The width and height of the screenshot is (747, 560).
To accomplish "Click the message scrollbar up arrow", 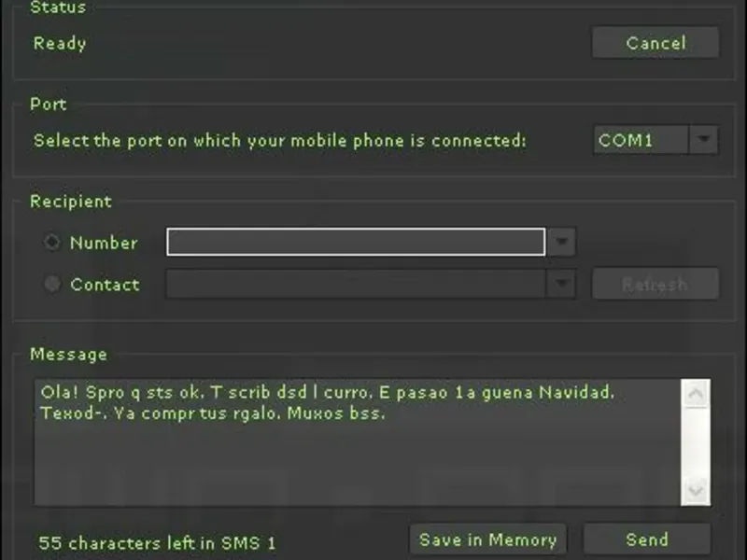I will 697,394.
